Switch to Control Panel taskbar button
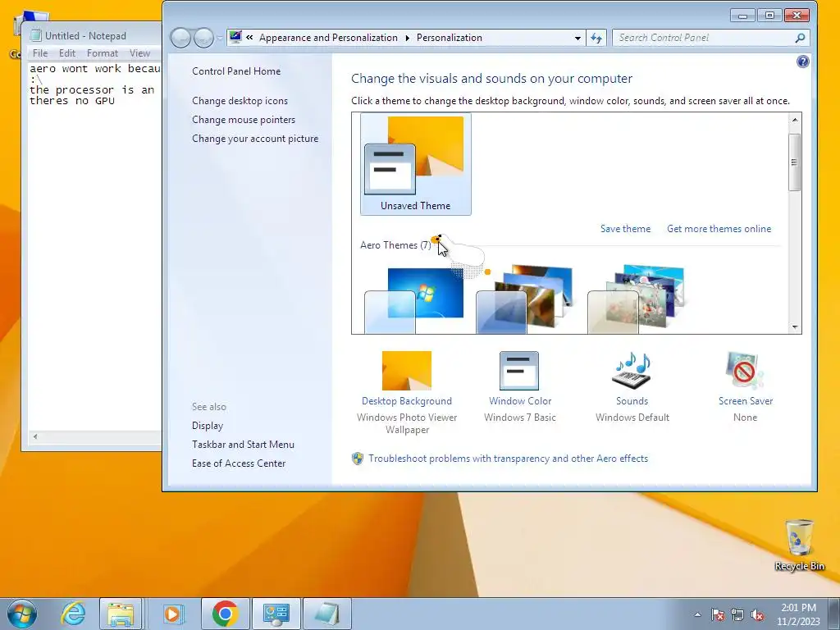The image size is (840, 630). [276, 614]
